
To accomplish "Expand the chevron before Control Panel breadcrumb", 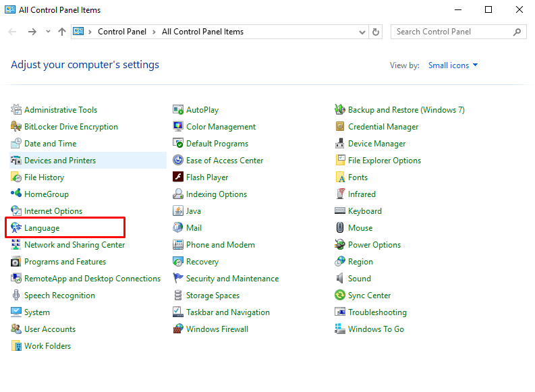I will (90, 32).
